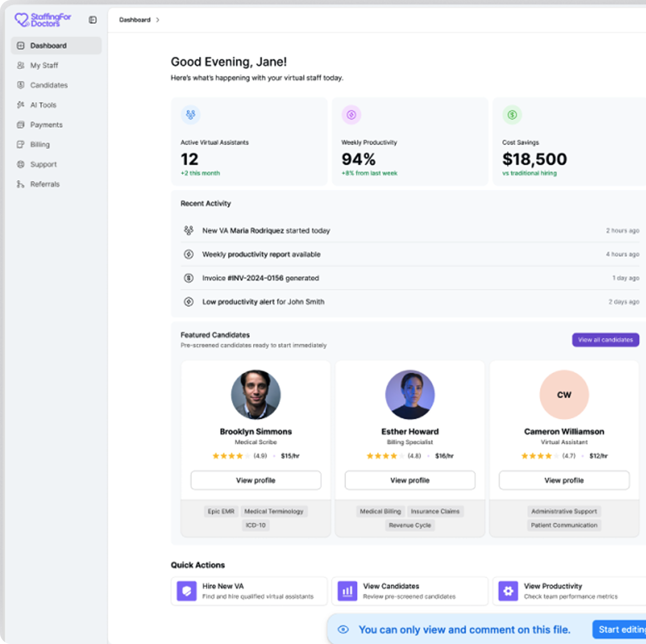Open My Staff in sidebar
This screenshot has height=644, width=646.
44,65
